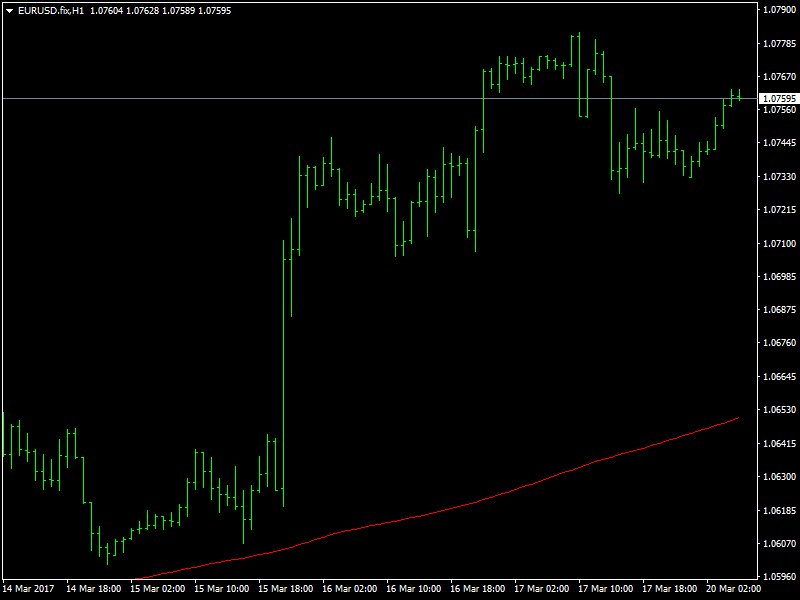Click the 20 Mar 02:00 time label

tap(733, 589)
